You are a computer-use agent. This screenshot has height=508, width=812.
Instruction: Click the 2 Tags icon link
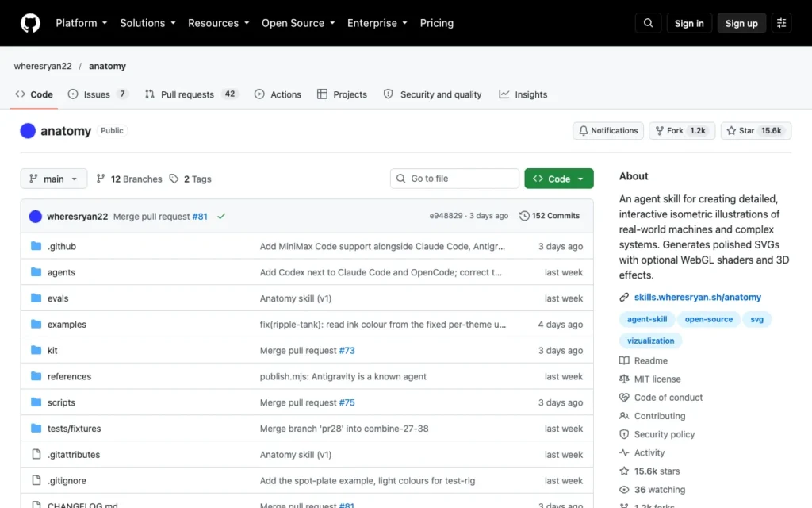tap(190, 179)
